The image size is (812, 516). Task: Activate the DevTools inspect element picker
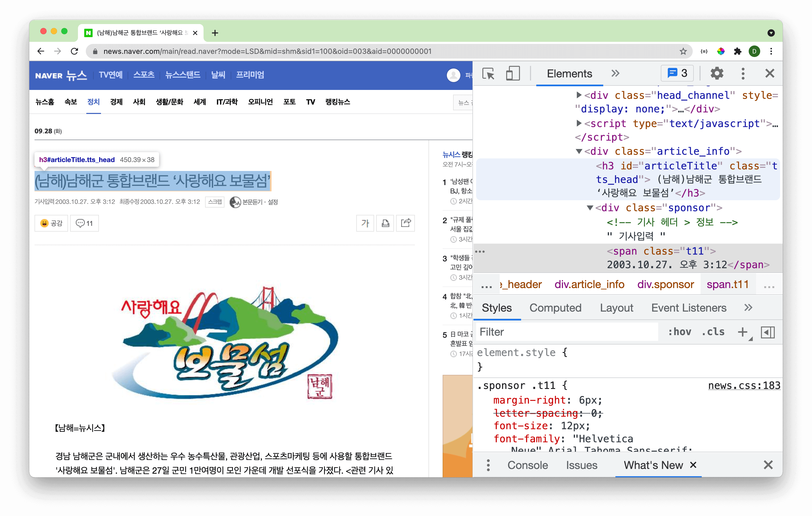tap(488, 73)
